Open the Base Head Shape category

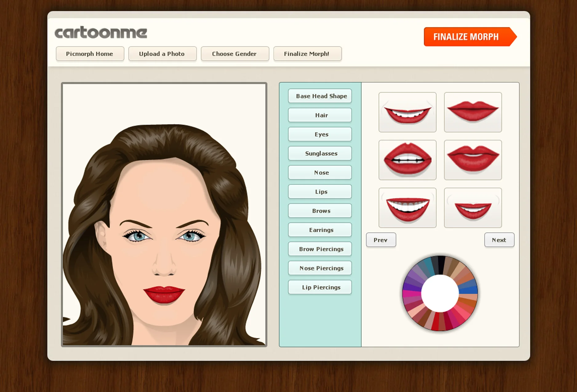320,96
